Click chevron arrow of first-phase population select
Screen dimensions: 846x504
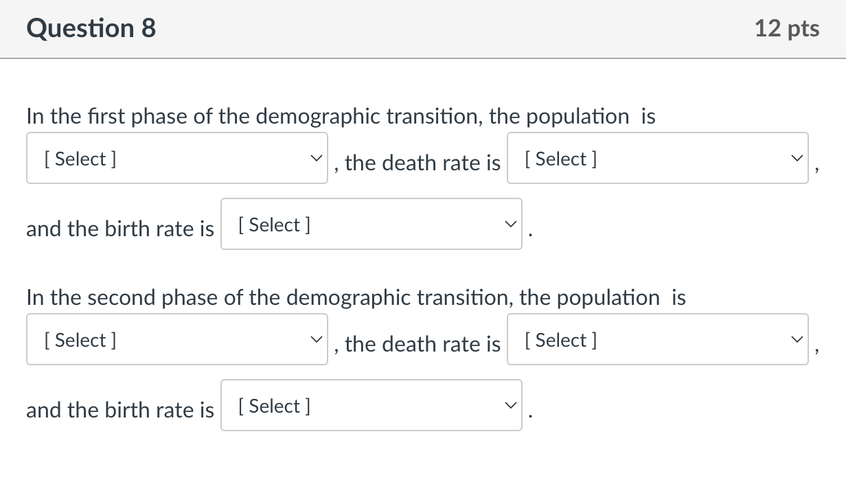[315, 159]
